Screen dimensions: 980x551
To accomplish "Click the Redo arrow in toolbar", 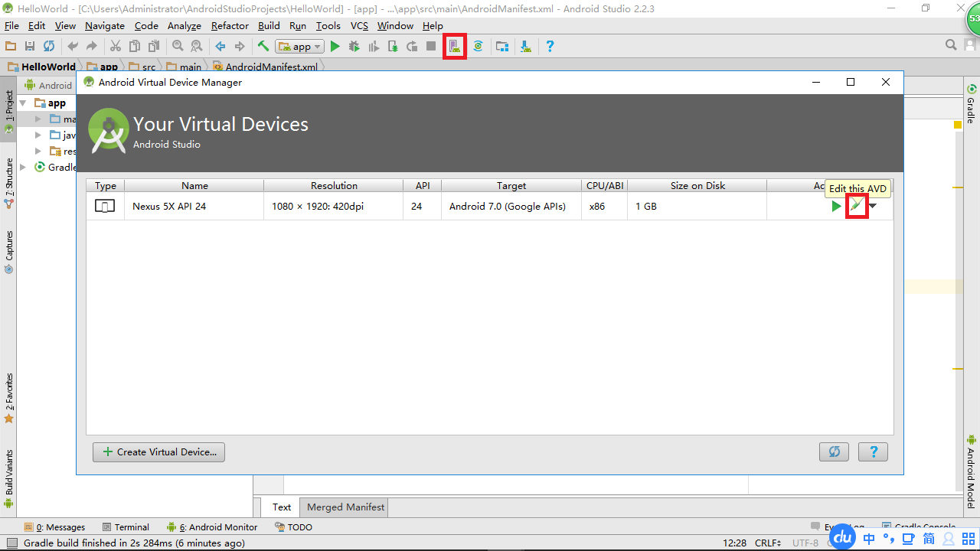I will [x=92, y=46].
